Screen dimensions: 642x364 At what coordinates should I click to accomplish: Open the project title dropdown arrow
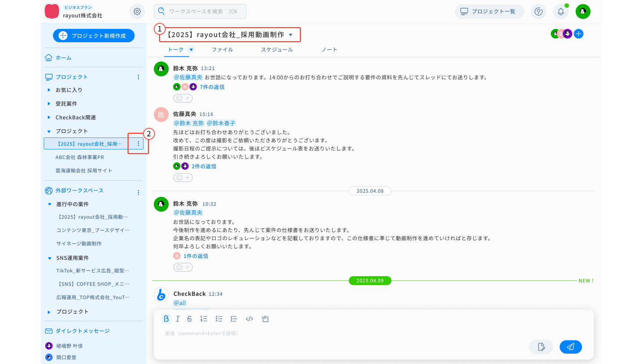click(x=291, y=35)
